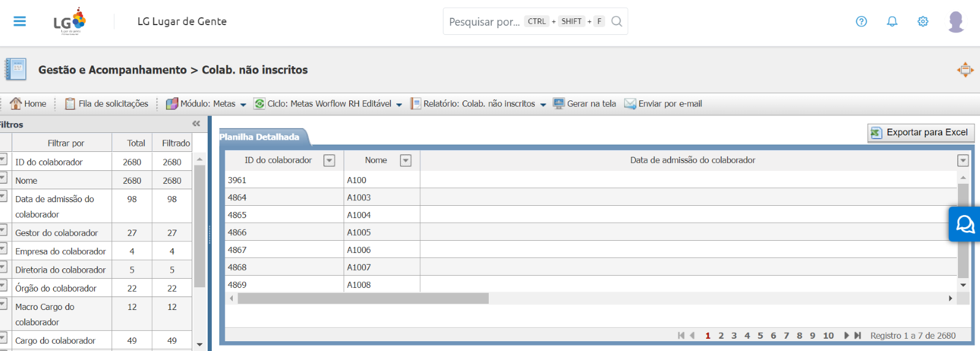This screenshot has height=351, width=980.
Task: Click the filter panel scrollbar down arrow
Action: (200, 344)
